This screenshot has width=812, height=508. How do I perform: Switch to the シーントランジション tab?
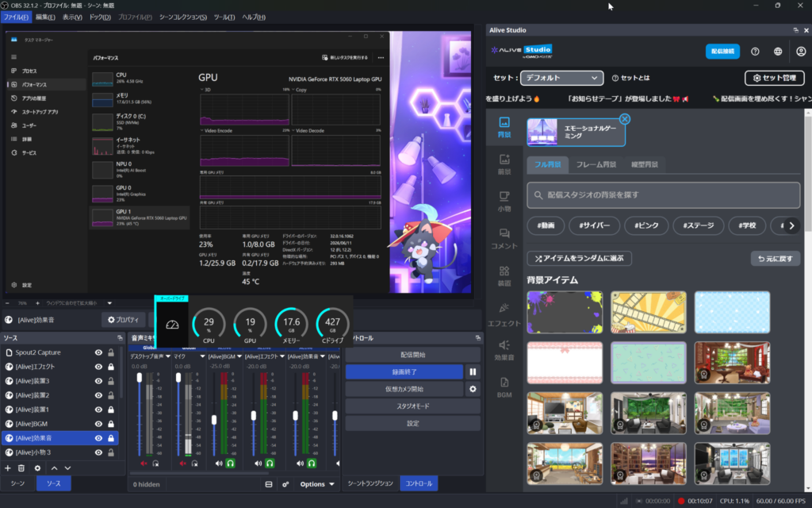(x=370, y=483)
